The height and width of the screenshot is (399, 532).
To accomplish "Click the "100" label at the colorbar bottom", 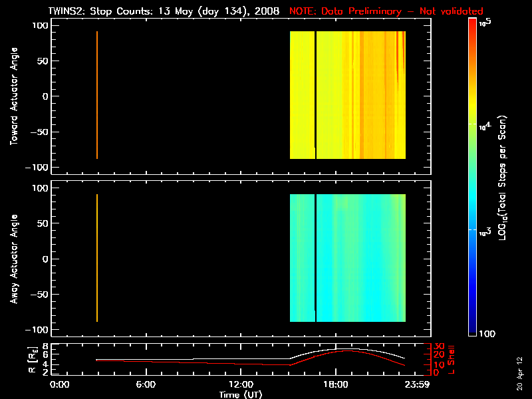I will coord(489,333).
